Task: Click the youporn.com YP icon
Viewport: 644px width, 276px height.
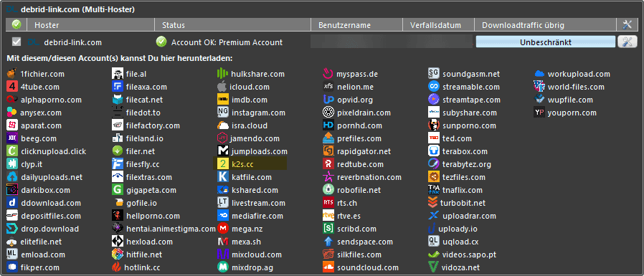Action: 539,113
